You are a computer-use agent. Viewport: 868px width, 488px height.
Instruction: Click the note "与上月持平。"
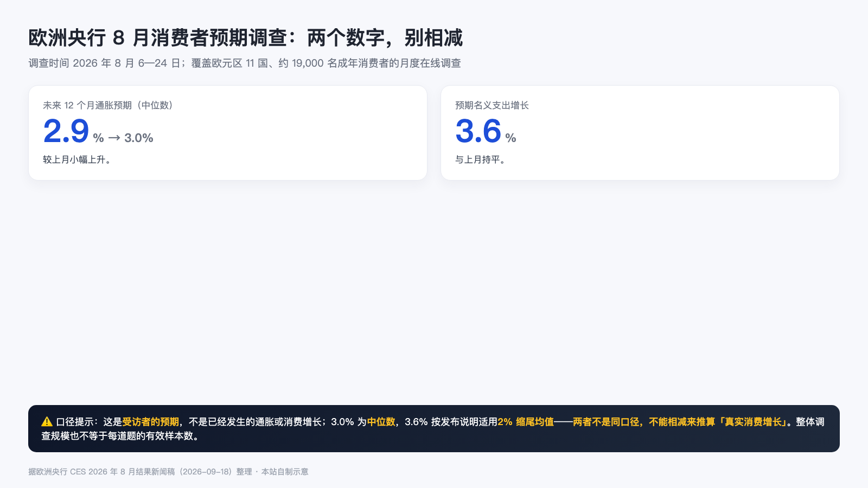pyautogui.click(x=481, y=159)
